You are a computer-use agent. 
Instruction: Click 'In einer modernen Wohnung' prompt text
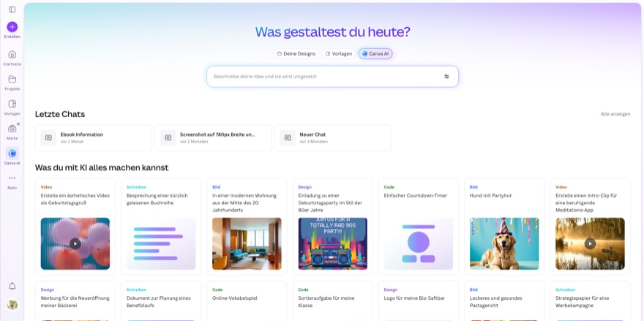coord(244,203)
